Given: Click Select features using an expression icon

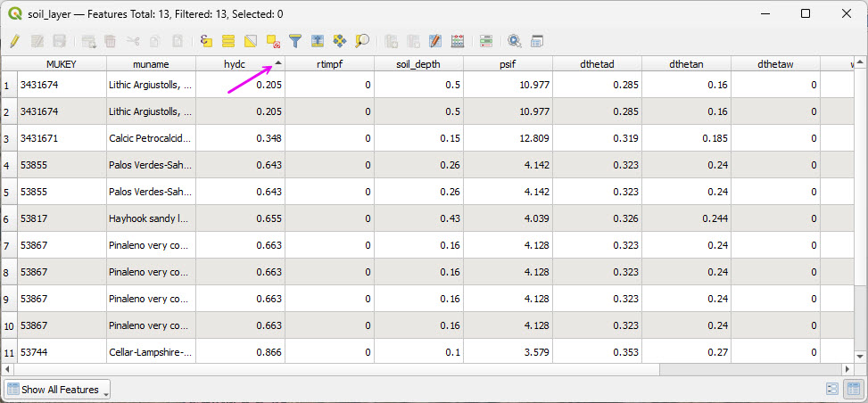Looking at the screenshot, I should click(206, 41).
